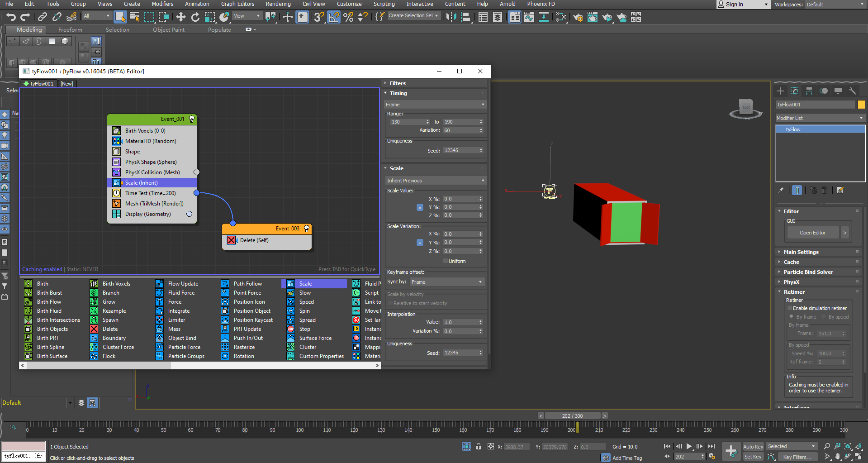Pick the Path Follow operator from depot

pyautogui.click(x=247, y=284)
